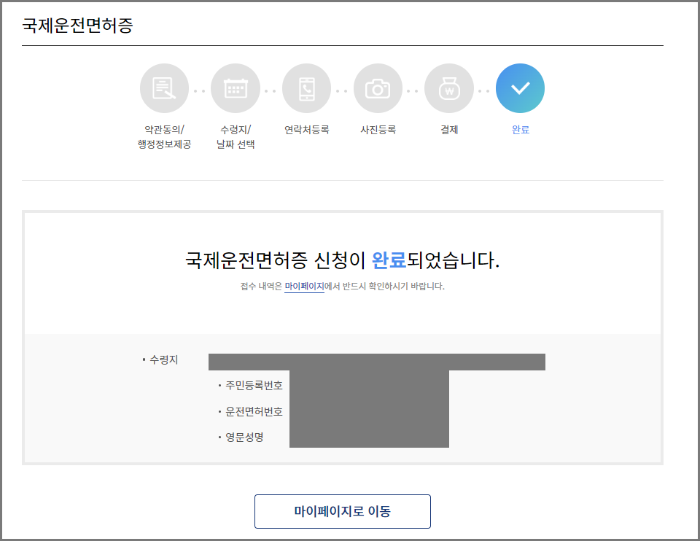Click the 사진등록 step label

[x=378, y=129]
